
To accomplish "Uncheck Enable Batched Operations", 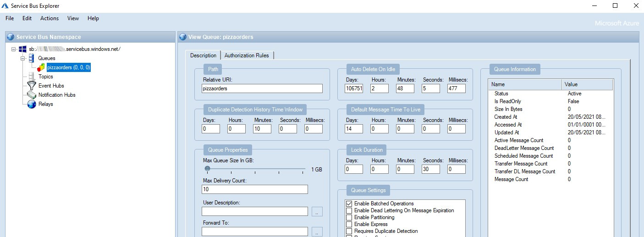I will (349, 204).
